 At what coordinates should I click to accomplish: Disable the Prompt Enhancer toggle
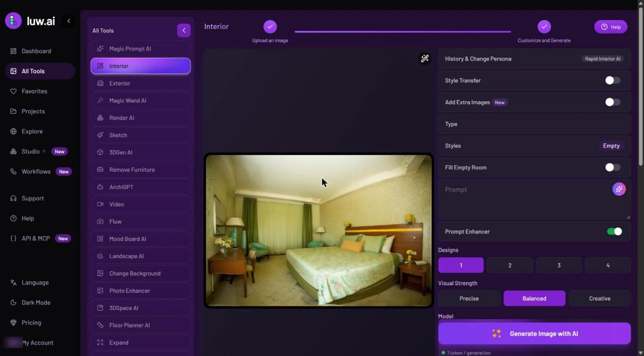pyautogui.click(x=615, y=231)
